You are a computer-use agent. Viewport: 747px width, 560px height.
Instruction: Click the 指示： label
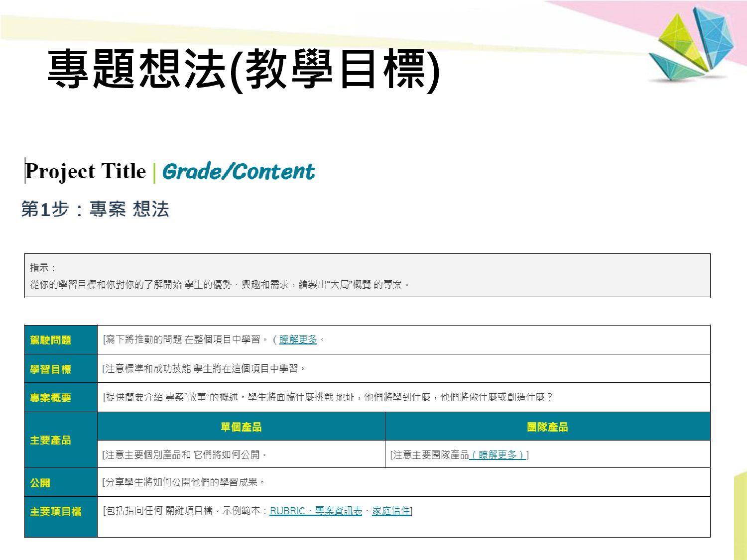(43, 268)
